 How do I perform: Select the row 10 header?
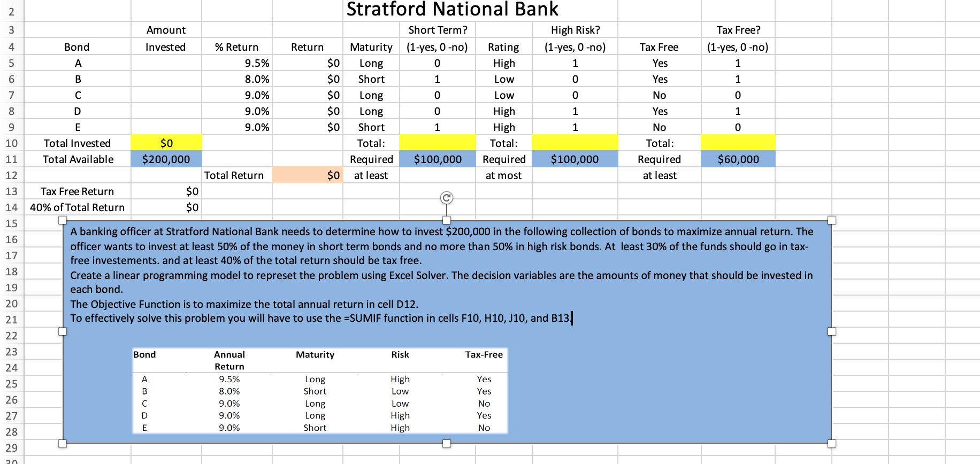tap(12, 143)
